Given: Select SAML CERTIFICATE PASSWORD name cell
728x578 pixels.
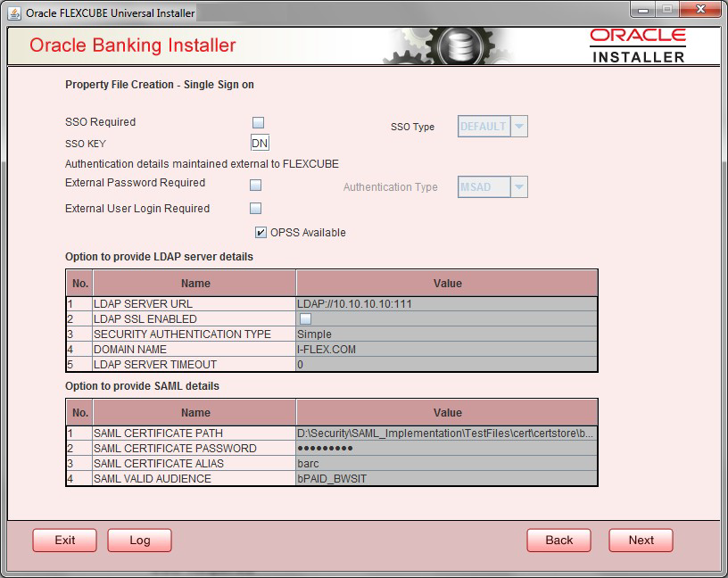Looking at the screenshot, I should pyautogui.click(x=194, y=448).
